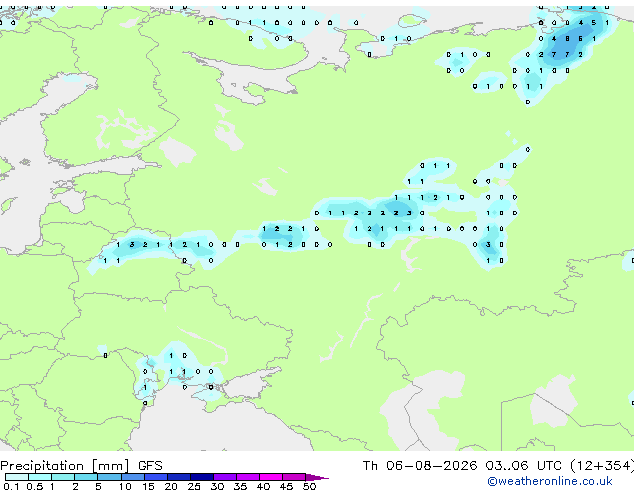This screenshot has width=634, height=490.
Task: Click the '10' legend scale label
Action: click(x=125, y=486)
